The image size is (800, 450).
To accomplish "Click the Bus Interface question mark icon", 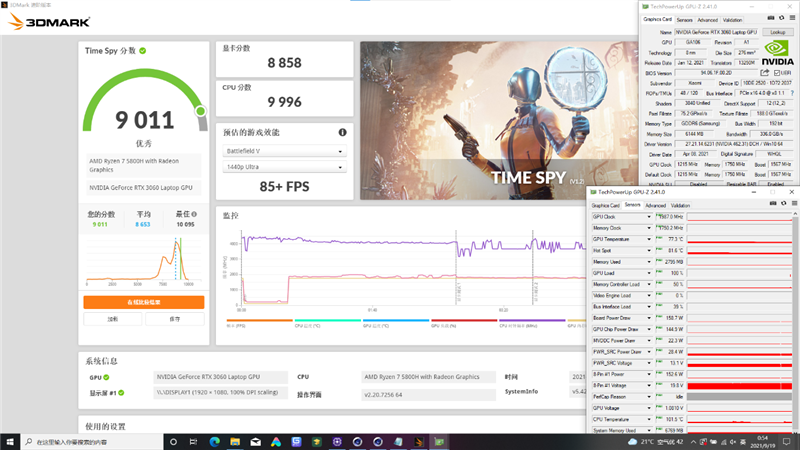I will point(792,93).
